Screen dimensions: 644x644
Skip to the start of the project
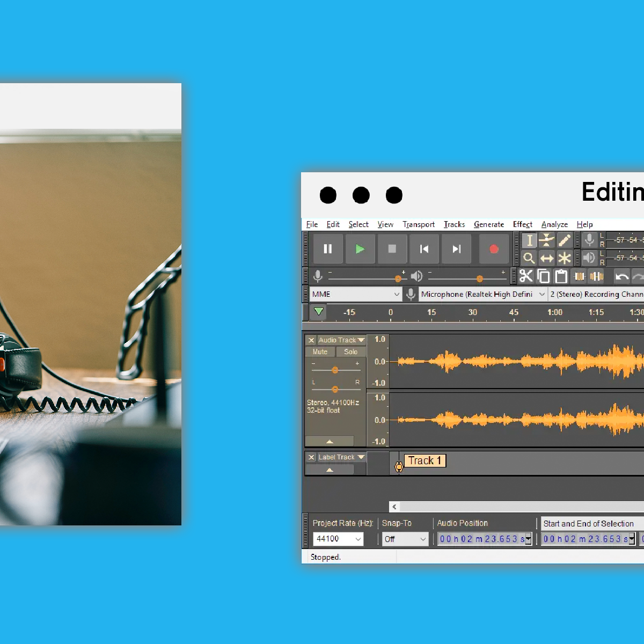[x=425, y=248]
